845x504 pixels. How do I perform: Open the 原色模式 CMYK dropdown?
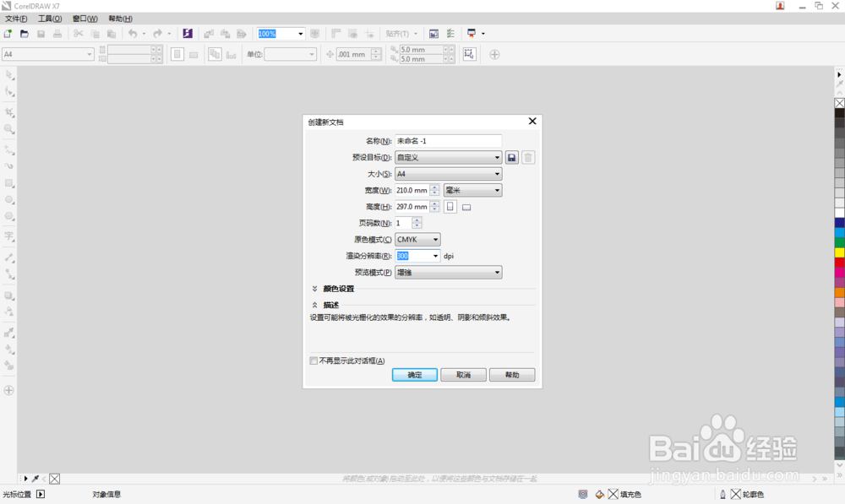tap(417, 239)
